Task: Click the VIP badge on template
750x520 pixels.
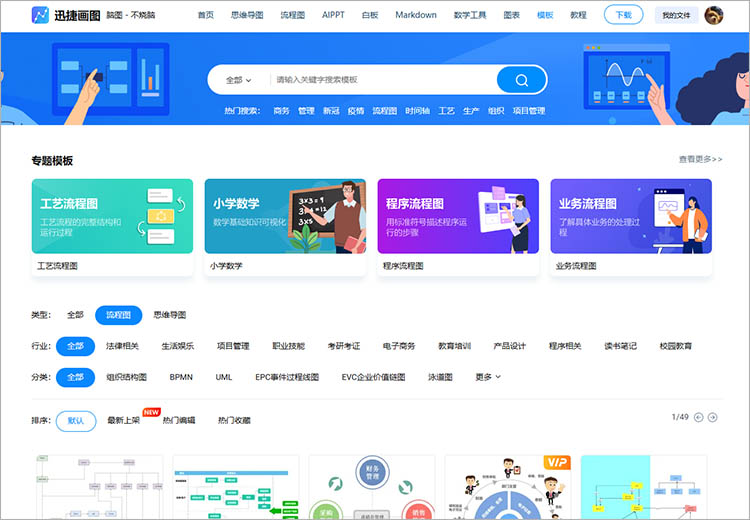Action: tap(557, 462)
